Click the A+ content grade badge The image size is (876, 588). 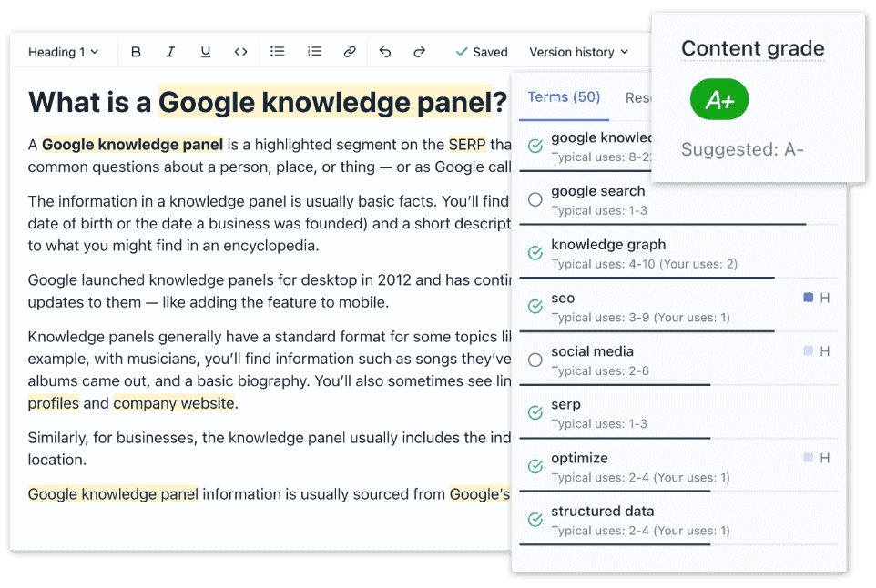click(x=719, y=100)
